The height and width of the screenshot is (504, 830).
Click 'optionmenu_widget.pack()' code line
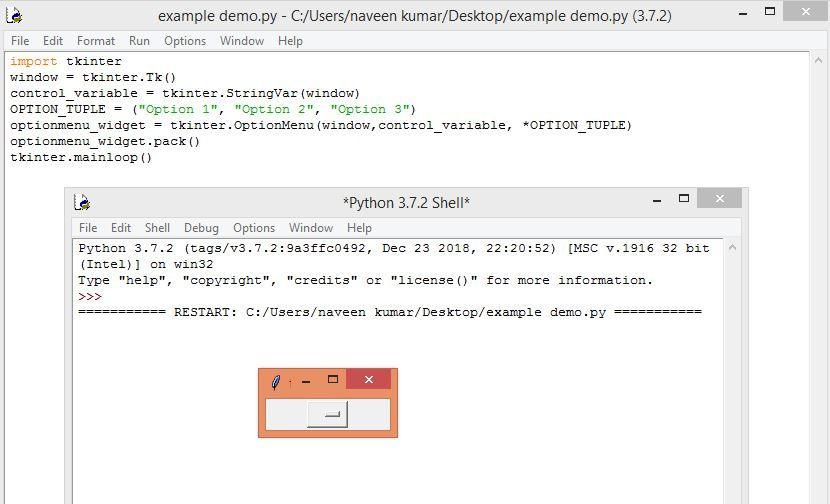tap(105, 141)
